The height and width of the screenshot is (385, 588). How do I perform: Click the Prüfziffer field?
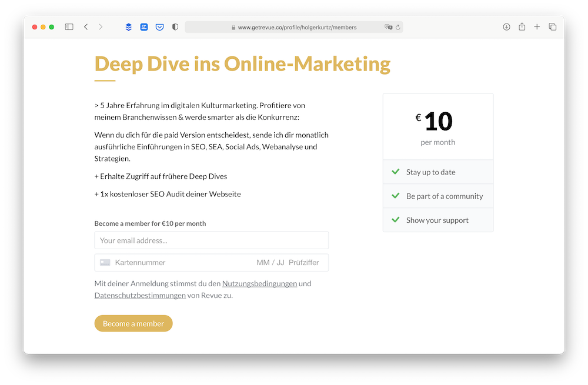[304, 263]
